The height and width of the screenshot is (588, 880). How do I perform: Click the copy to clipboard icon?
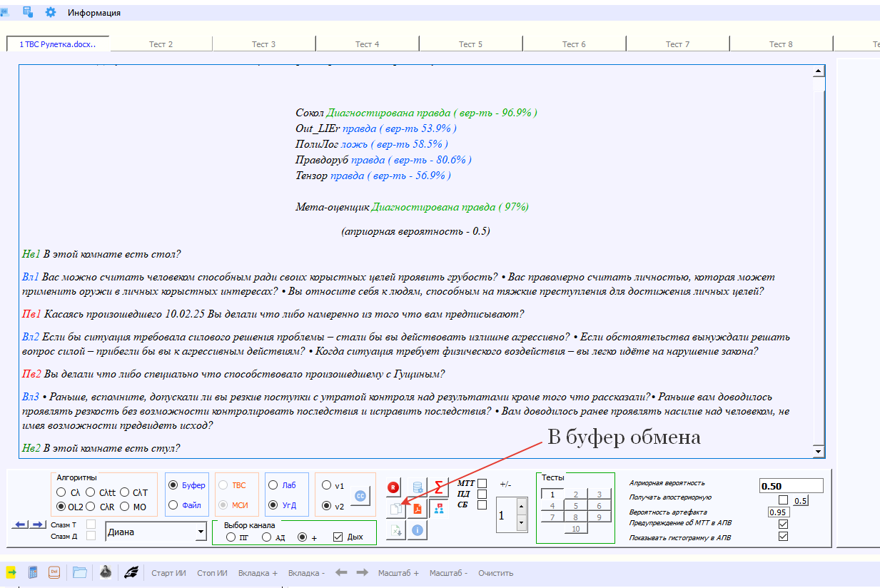(395, 508)
